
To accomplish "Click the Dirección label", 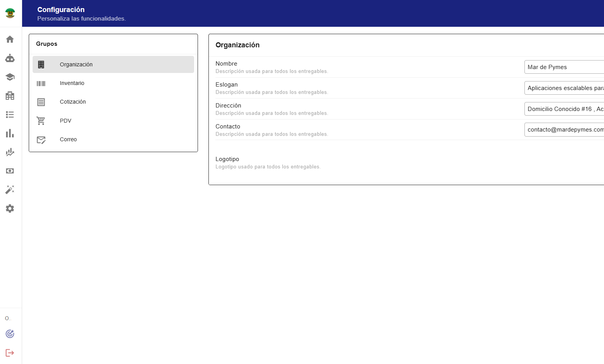I will point(228,106).
